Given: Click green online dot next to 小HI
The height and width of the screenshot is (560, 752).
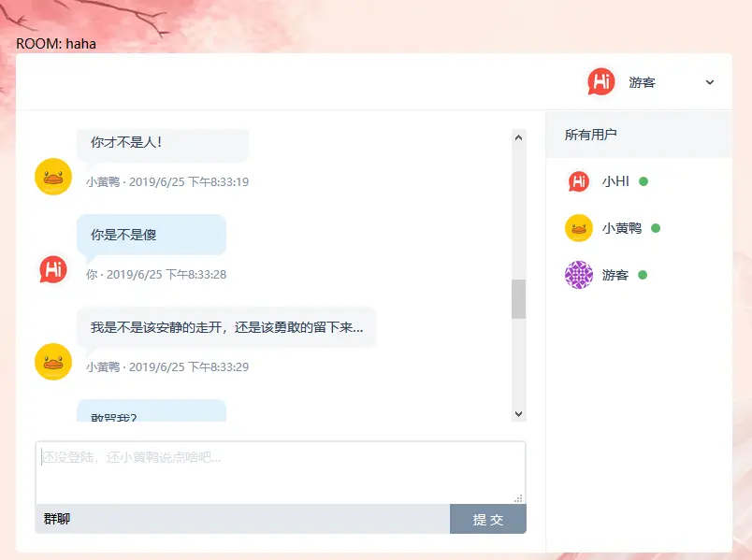Looking at the screenshot, I should tap(644, 181).
